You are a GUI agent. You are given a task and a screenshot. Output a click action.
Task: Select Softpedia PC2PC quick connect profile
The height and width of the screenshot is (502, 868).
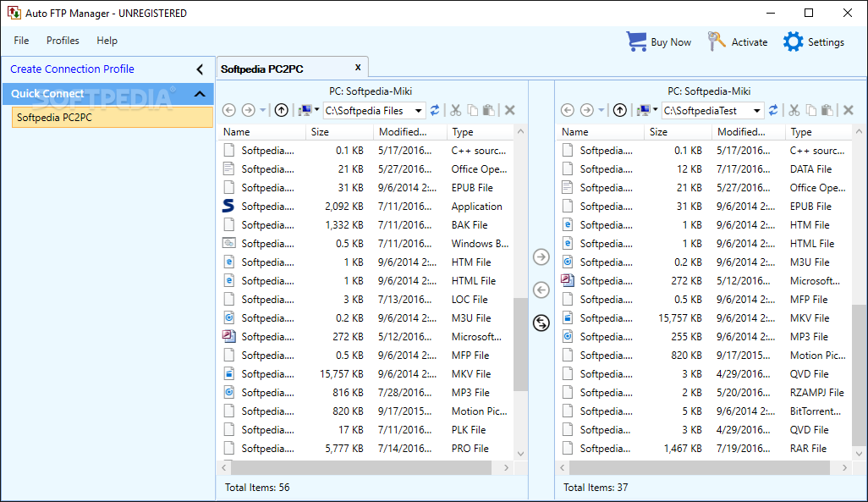pyautogui.click(x=113, y=118)
